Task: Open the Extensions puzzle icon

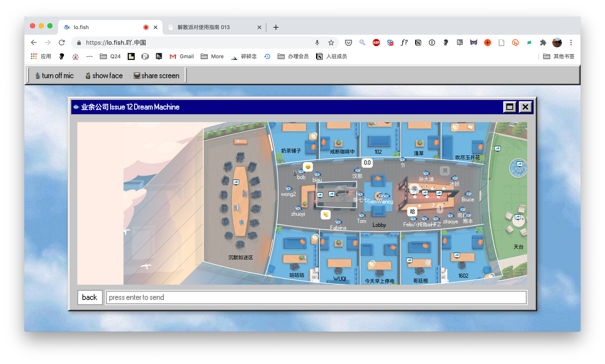Action: coord(543,43)
